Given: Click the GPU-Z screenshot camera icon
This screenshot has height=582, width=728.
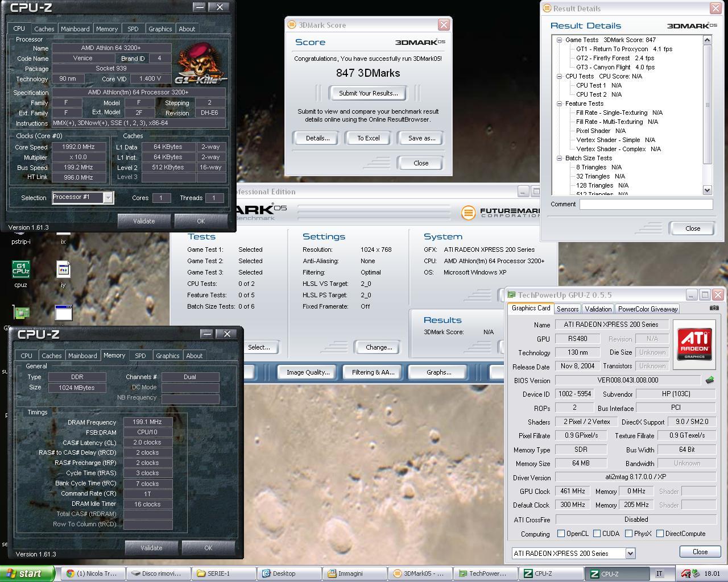Looking at the screenshot, I should [x=714, y=308].
